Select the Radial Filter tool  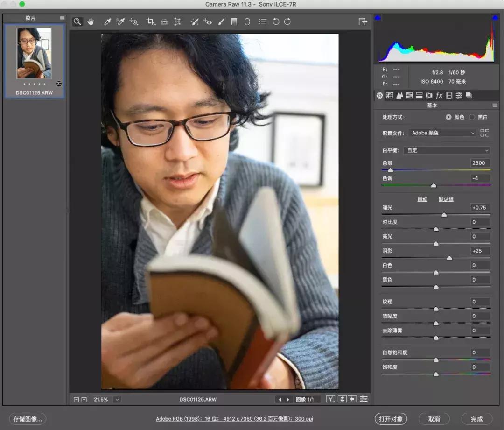(247, 21)
